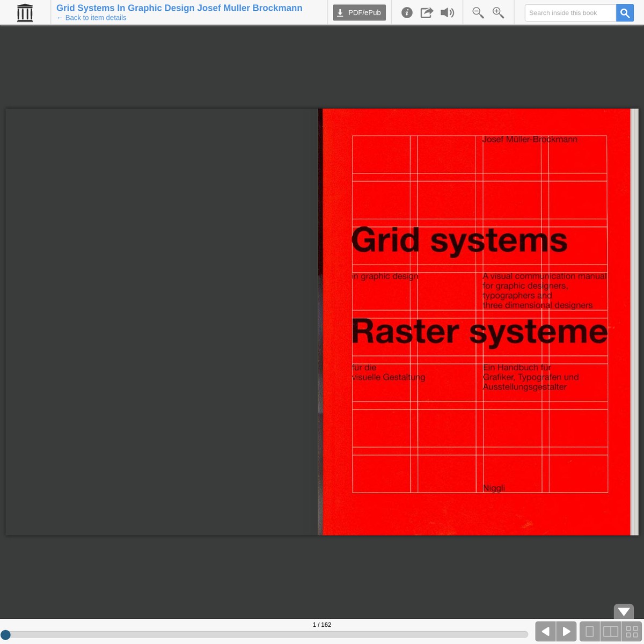Open the Grid Systems book title link
This screenshot has height=644, width=644.
tap(179, 8)
